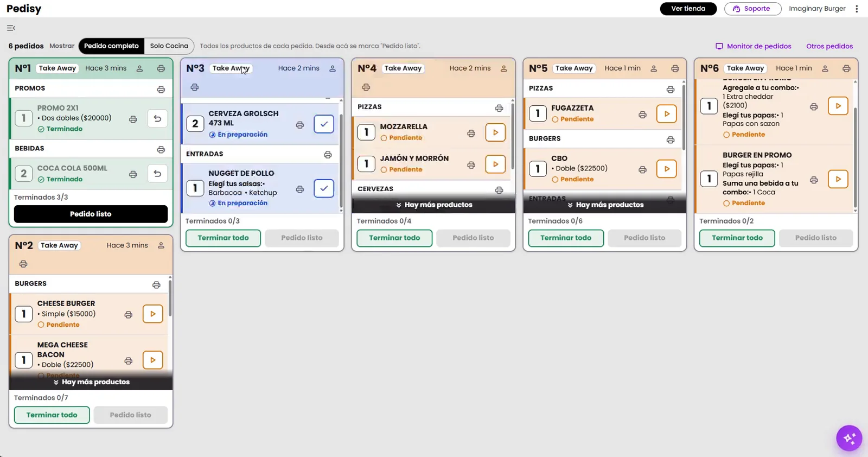Undo the finished COCA COLA 500ML item

pos(157,174)
